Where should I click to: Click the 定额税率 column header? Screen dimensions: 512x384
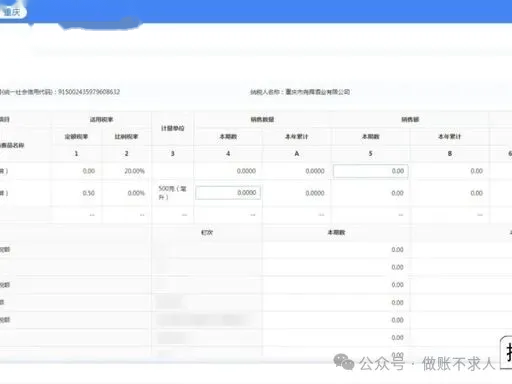76,137
